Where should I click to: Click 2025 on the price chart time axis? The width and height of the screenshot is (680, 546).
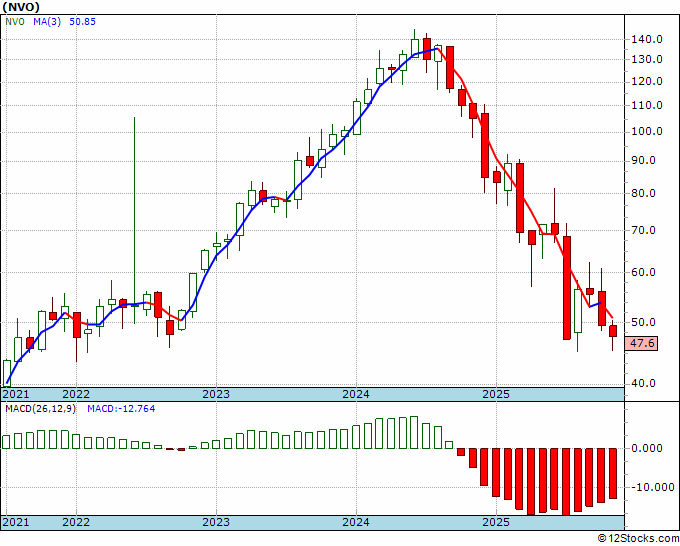(x=496, y=394)
